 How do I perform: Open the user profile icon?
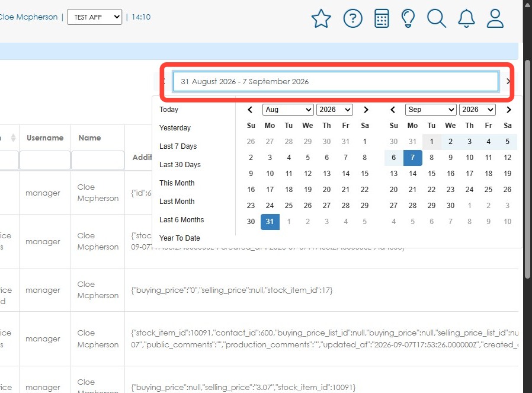(x=495, y=18)
